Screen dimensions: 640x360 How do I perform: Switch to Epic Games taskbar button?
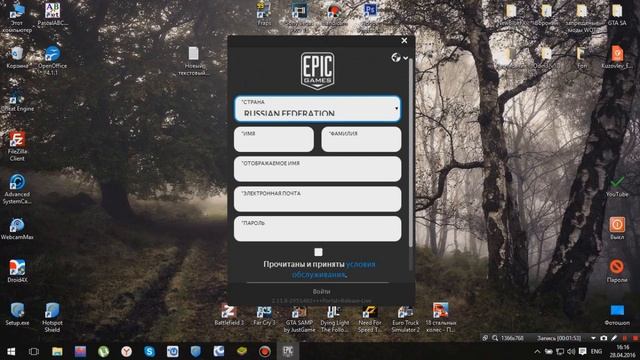click(288, 351)
